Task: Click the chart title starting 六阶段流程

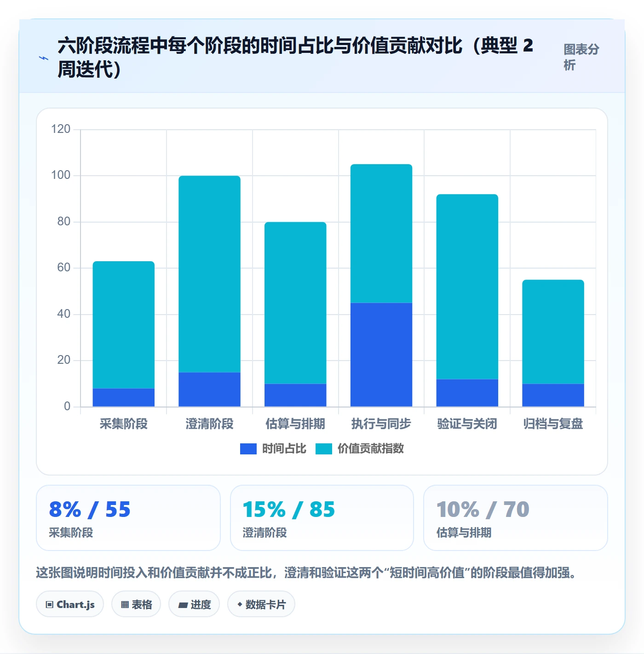Action: pos(295,57)
